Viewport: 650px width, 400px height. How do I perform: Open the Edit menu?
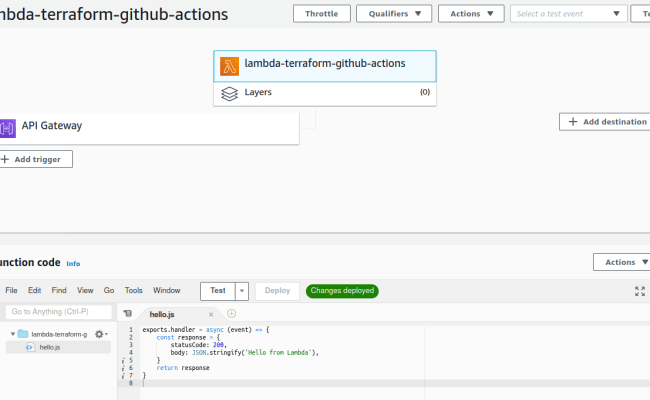click(34, 290)
